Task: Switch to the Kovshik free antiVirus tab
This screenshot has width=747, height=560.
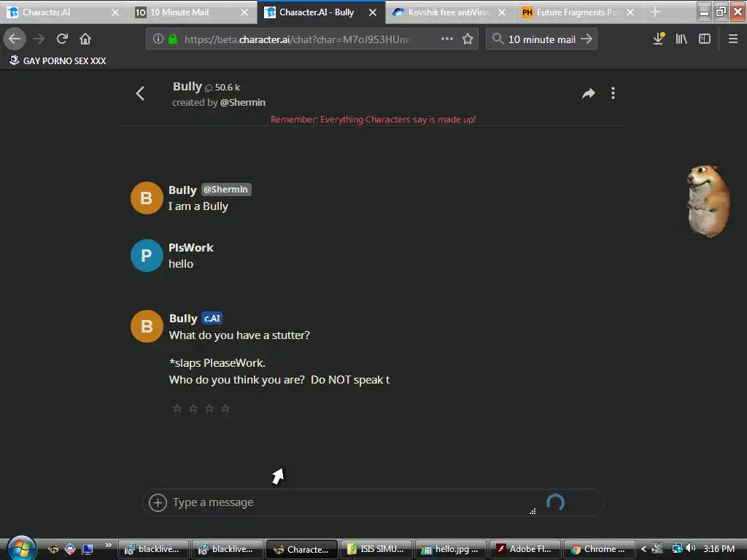Action: click(x=443, y=12)
